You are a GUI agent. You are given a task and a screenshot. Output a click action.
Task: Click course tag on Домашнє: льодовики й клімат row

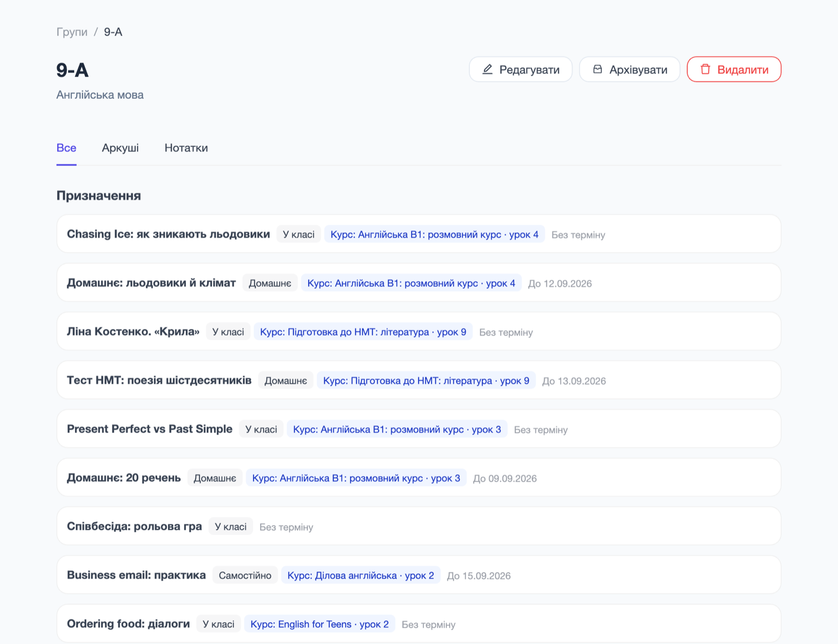click(x=411, y=283)
